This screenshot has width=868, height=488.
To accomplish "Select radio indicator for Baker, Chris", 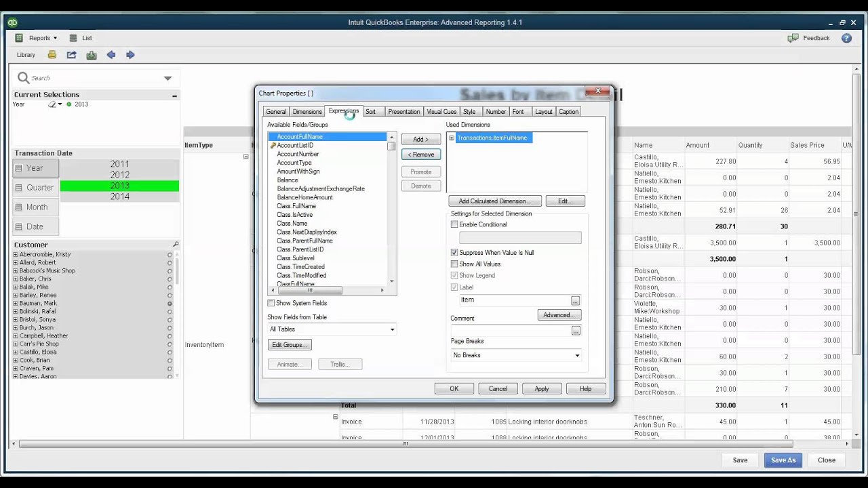I will (170, 279).
